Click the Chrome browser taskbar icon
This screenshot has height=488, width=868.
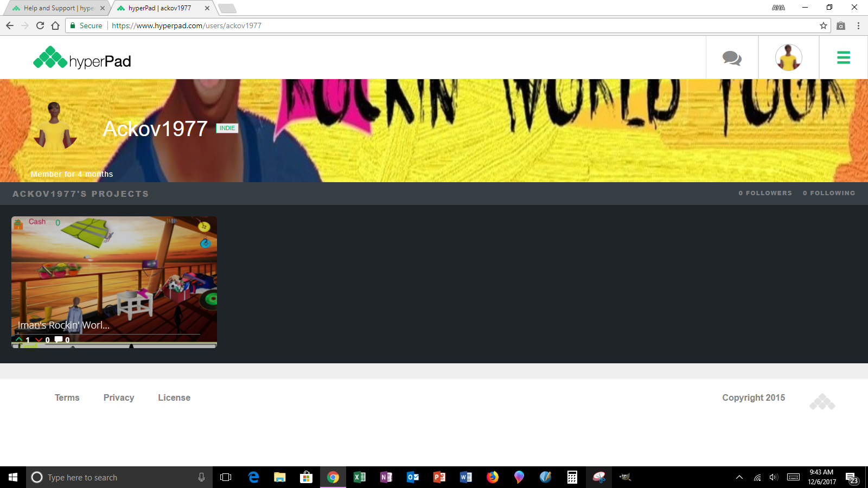333,477
